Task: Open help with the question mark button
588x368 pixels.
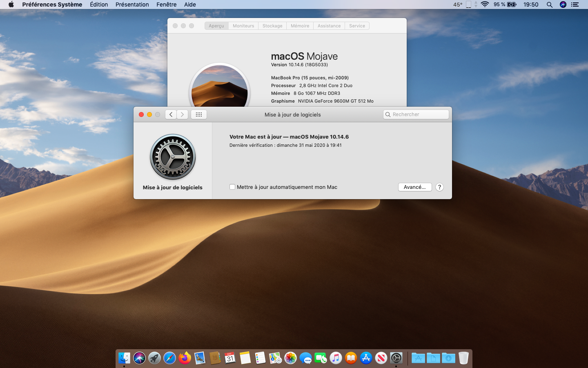Action: point(439,187)
